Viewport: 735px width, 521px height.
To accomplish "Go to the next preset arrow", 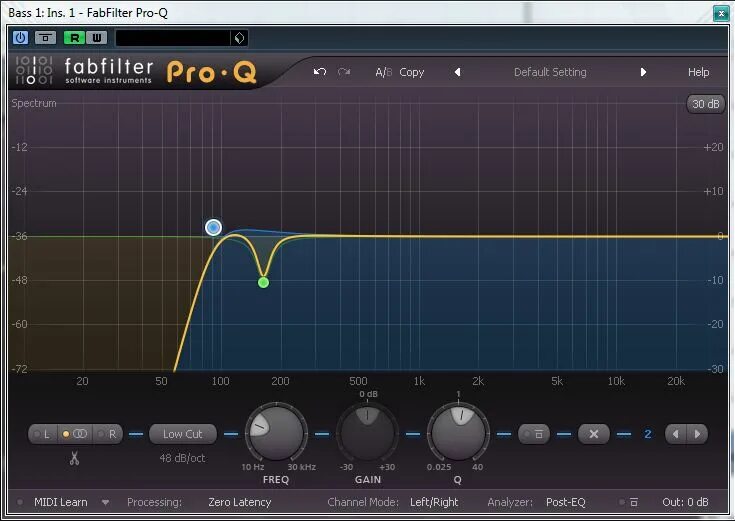I will 643,72.
